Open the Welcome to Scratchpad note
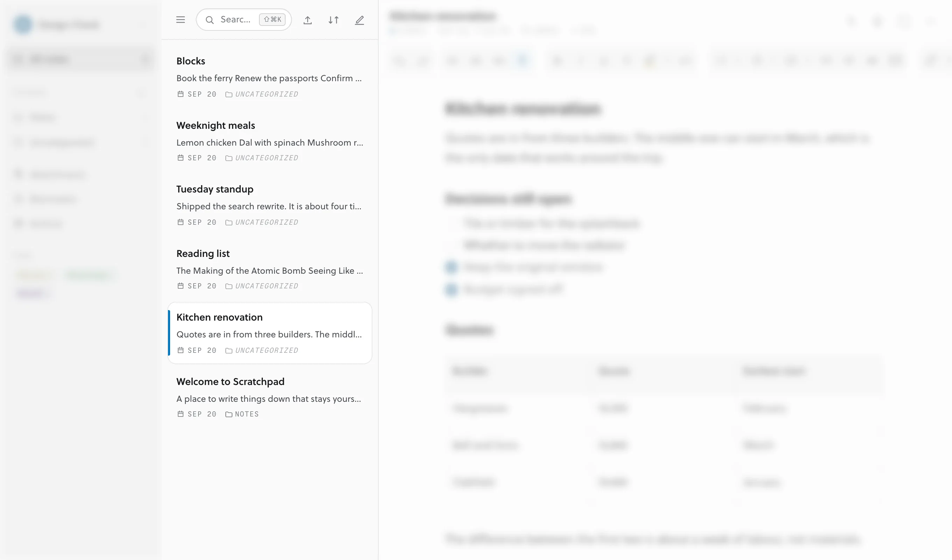The height and width of the screenshot is (560, 952). pos(270,397)
